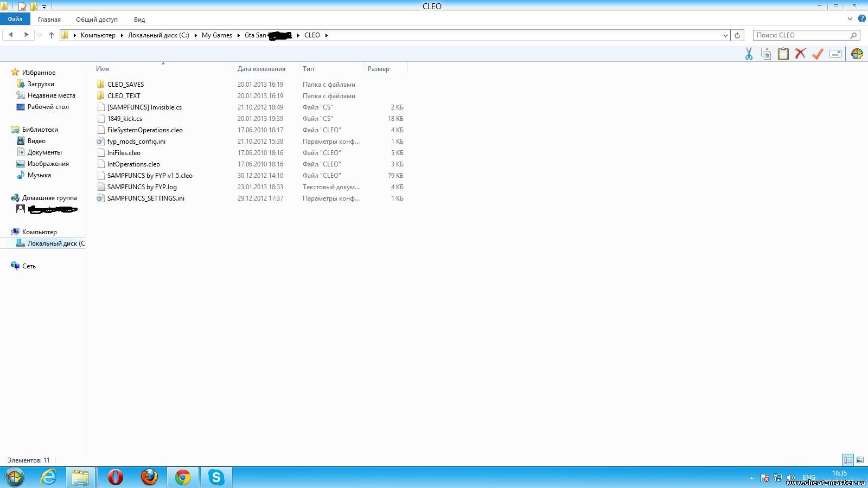Open the Start button on taskbar
Image resolution: width=868 pixels, height=488 pixels.
(15, 477)
